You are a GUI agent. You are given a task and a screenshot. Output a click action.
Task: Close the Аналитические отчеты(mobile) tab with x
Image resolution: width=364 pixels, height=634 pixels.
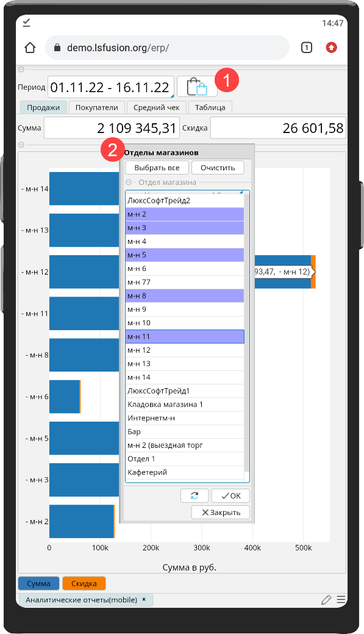click(x=145, y=600)
